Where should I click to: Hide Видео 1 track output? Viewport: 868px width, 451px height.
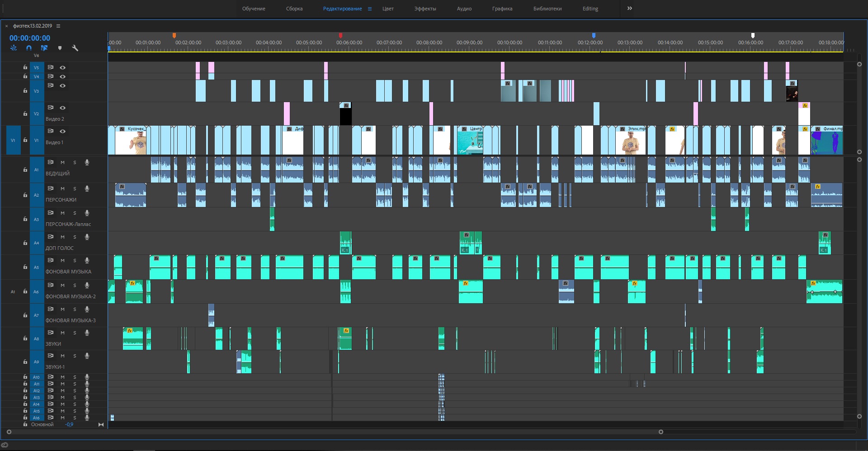click(x=63, y=131)
